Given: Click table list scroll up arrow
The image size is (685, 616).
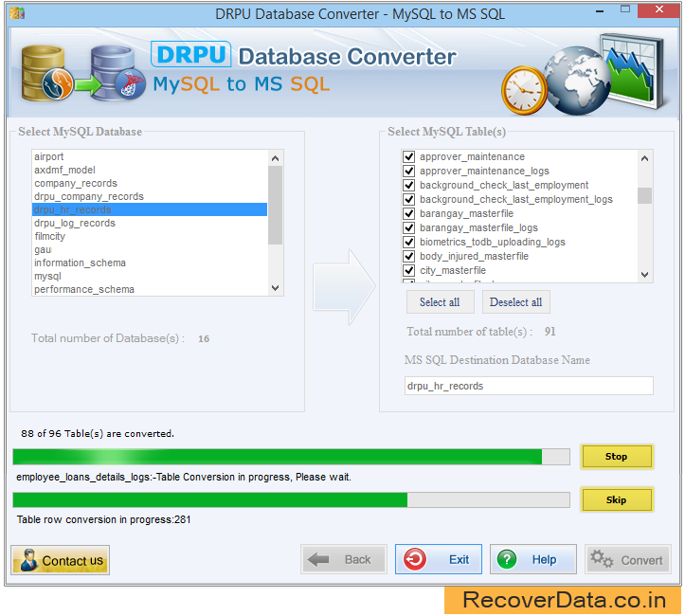Looking at the screenshot, I should tap(645, 158).
